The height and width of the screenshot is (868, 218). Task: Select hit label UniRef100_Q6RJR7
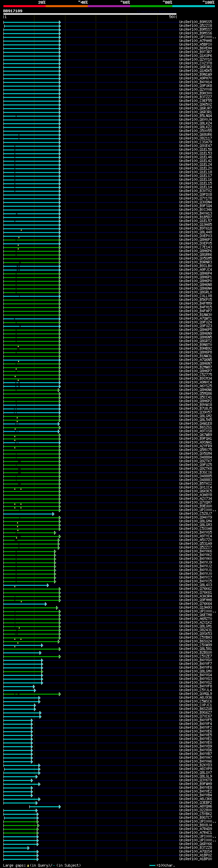[196, 108]
